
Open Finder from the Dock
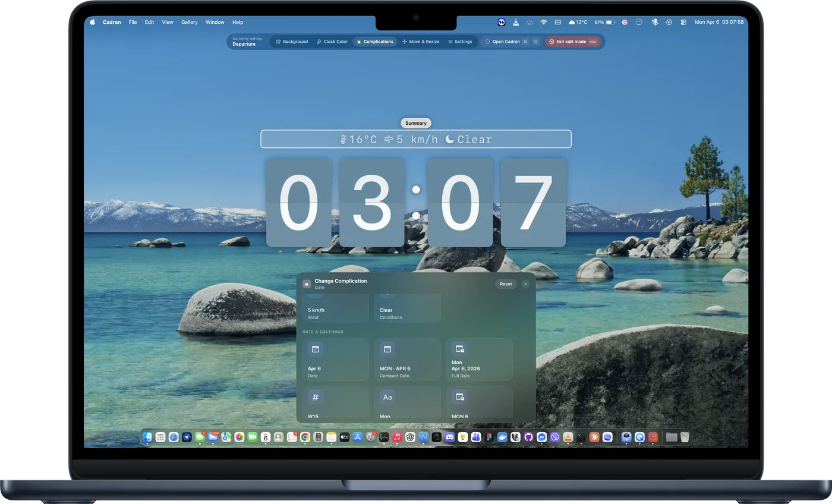(x=147, y=437)
